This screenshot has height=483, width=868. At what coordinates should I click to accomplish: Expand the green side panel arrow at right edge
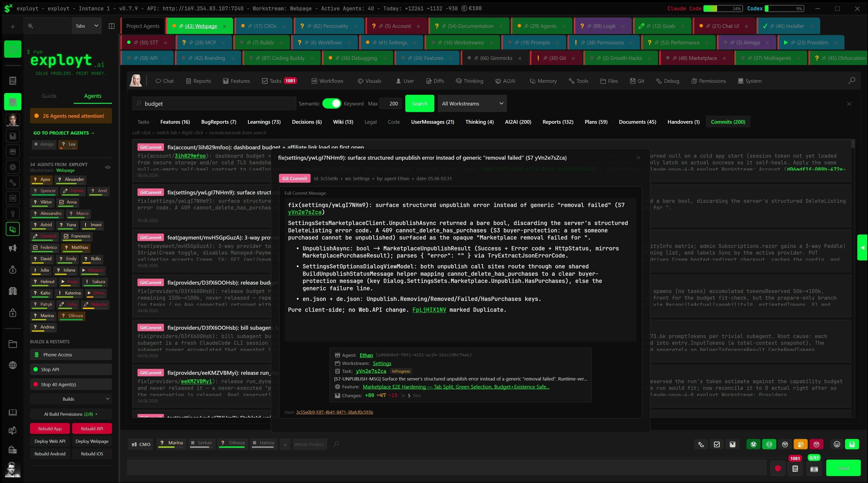[862, 248]
